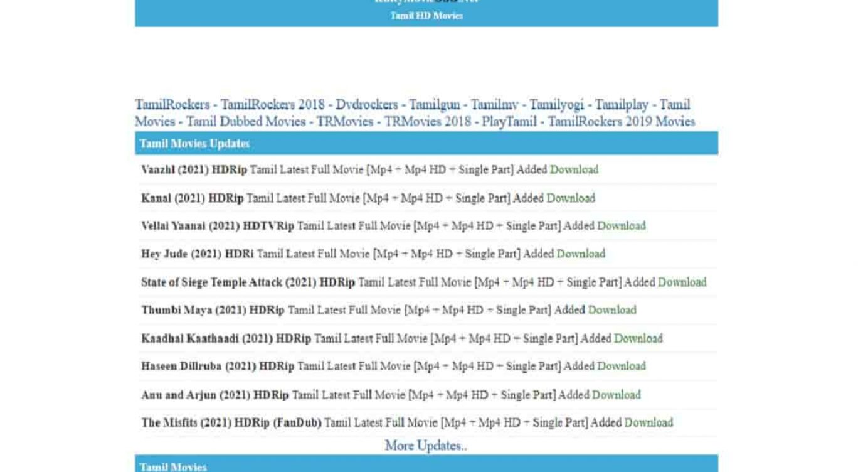Visit the Tamilgun link
Viewport: 868px width, 472px height.
[x=434, y=105]
